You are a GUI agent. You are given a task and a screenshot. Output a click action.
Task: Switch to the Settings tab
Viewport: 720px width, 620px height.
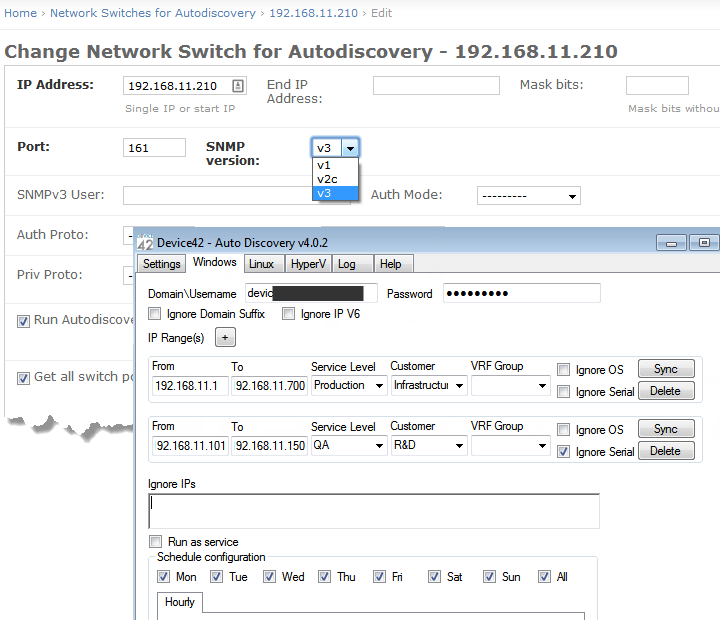pos(162,264)
